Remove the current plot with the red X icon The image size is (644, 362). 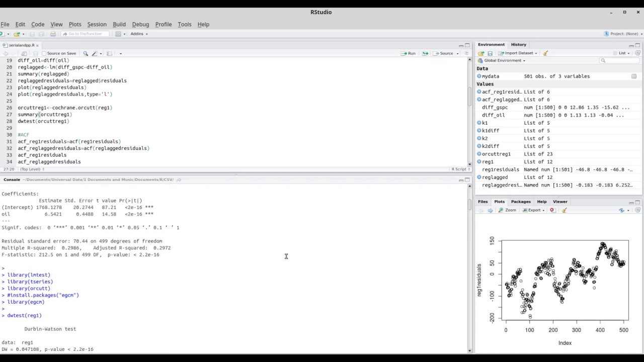click(x=552, y=210)
